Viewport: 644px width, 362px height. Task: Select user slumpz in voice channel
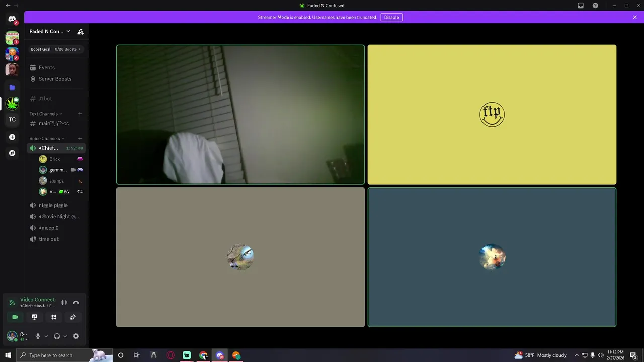61,180
